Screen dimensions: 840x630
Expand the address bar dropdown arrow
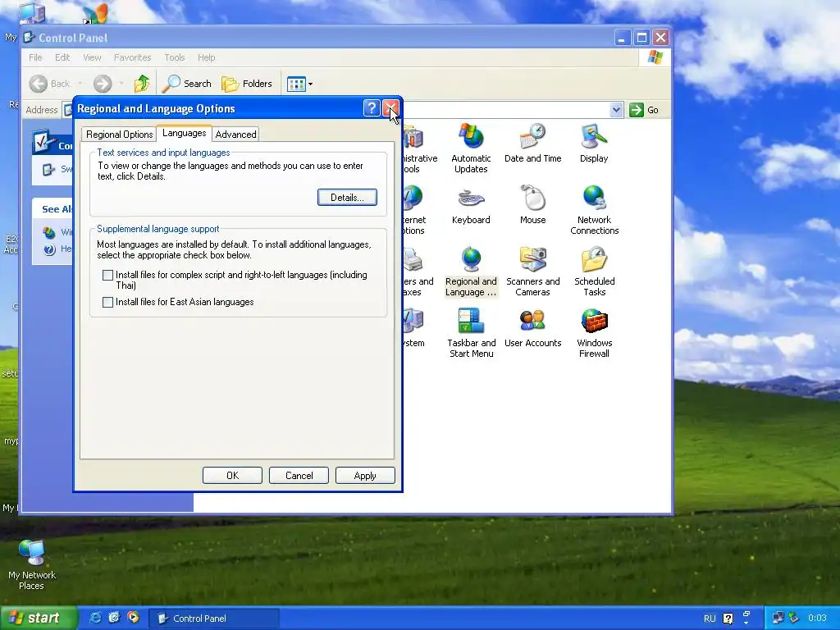click(x=616, y=110)
